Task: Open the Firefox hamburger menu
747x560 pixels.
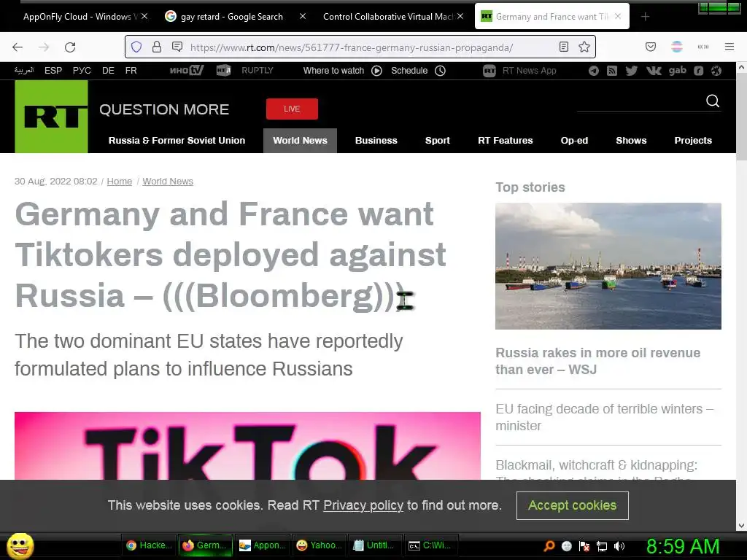Action: (729, 47)
